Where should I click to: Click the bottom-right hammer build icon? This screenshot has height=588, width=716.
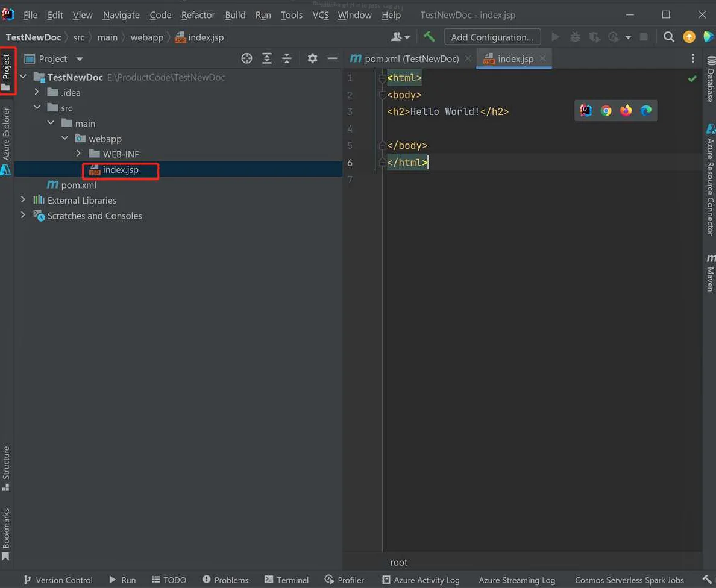coord(707,580)
